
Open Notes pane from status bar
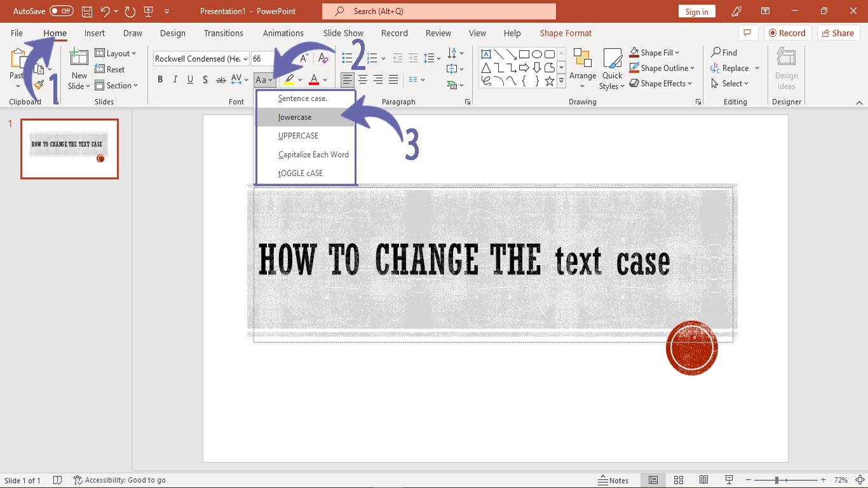point(614,480)
